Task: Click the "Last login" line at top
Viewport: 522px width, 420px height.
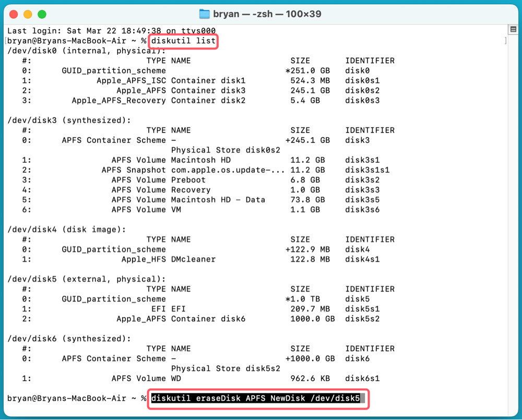Action: 115,31
